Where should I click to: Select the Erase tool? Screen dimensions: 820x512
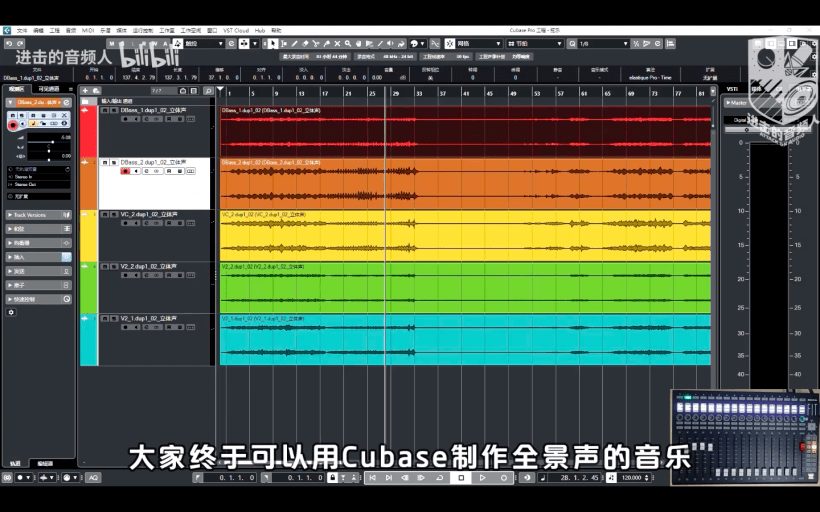tap(305, 44)
